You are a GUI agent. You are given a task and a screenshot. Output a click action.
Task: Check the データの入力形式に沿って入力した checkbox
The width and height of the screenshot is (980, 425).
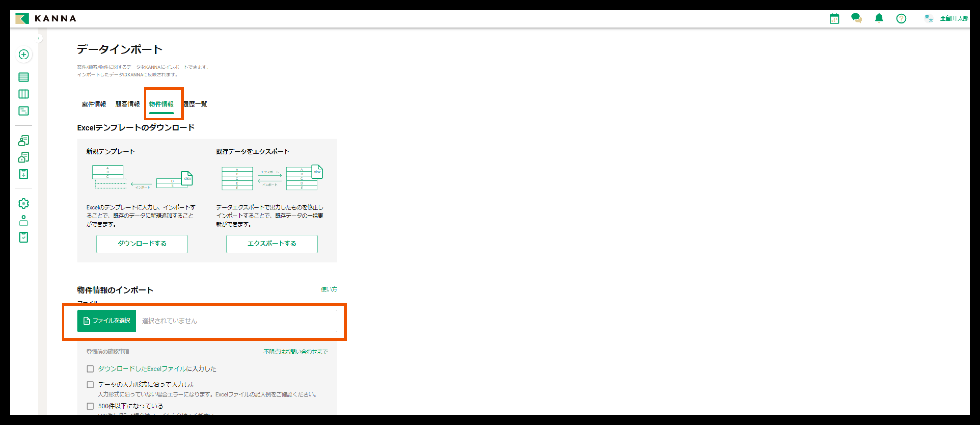tap(90, 385)
